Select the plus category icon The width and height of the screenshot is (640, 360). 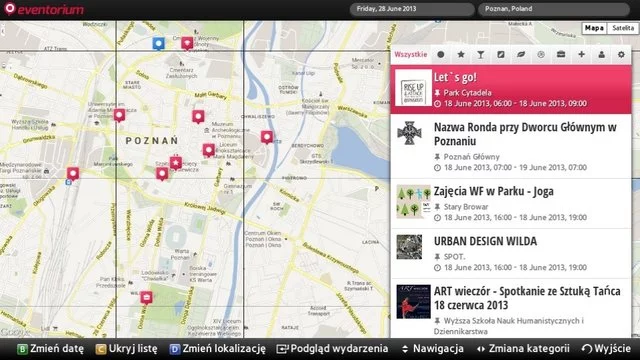[581, 54]
